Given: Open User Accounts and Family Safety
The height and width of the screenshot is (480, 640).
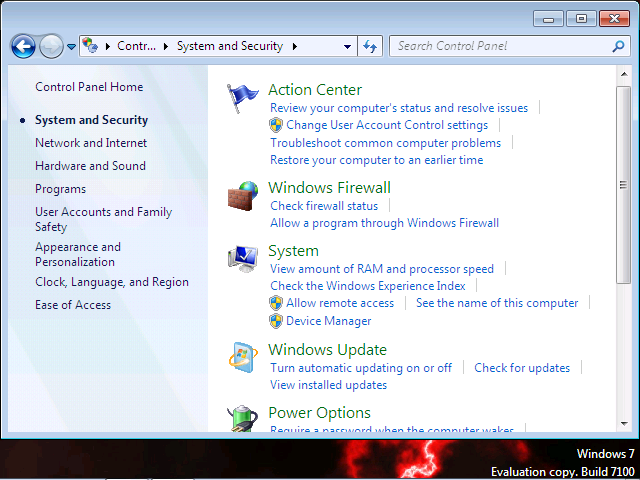Looking at the screenshot, I should [104, 219].
